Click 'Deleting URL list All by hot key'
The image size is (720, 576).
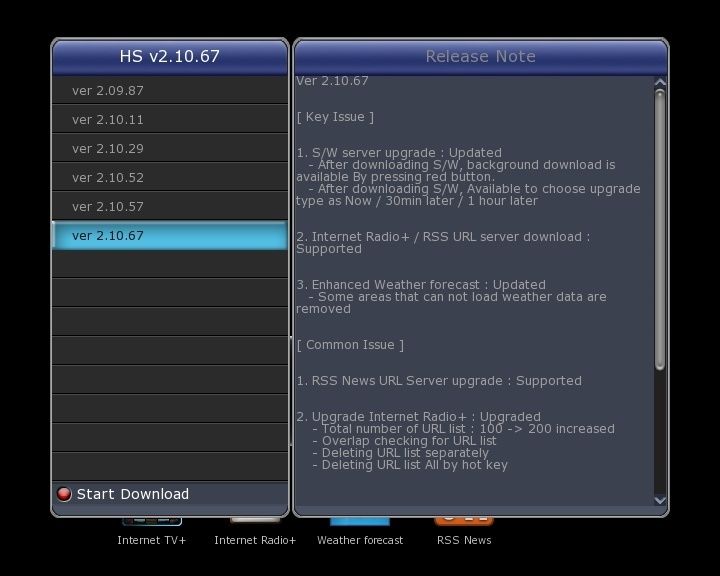coord(410,465)
